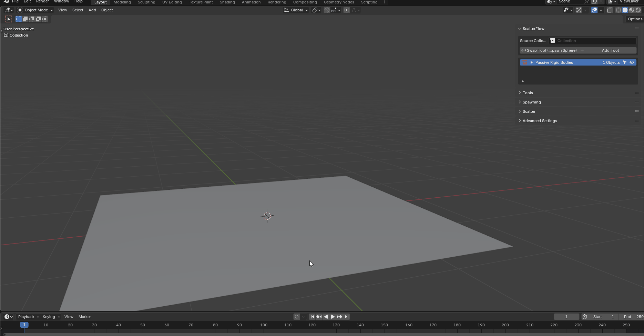
Task: Click the Show Overlays icon
Action: 594,10
